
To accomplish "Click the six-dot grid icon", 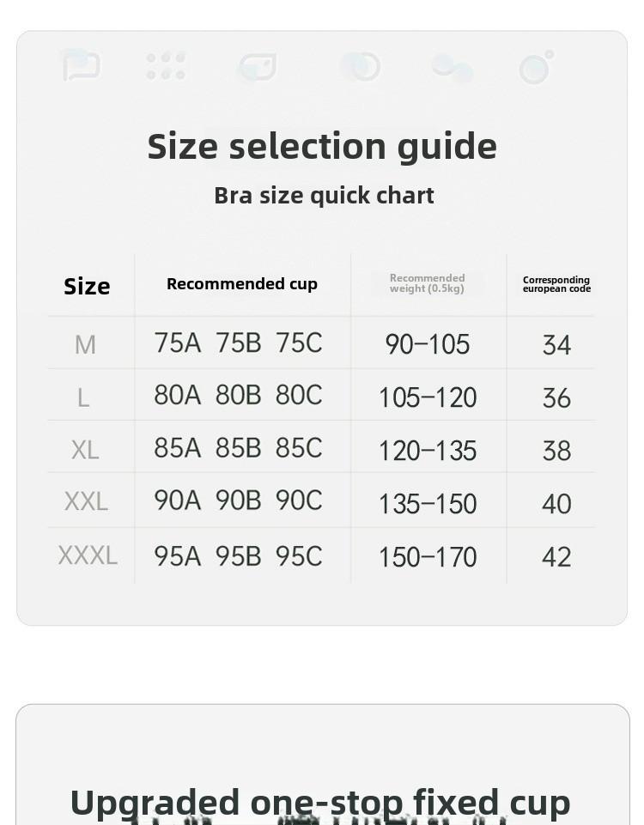I will tap(166, 66).
